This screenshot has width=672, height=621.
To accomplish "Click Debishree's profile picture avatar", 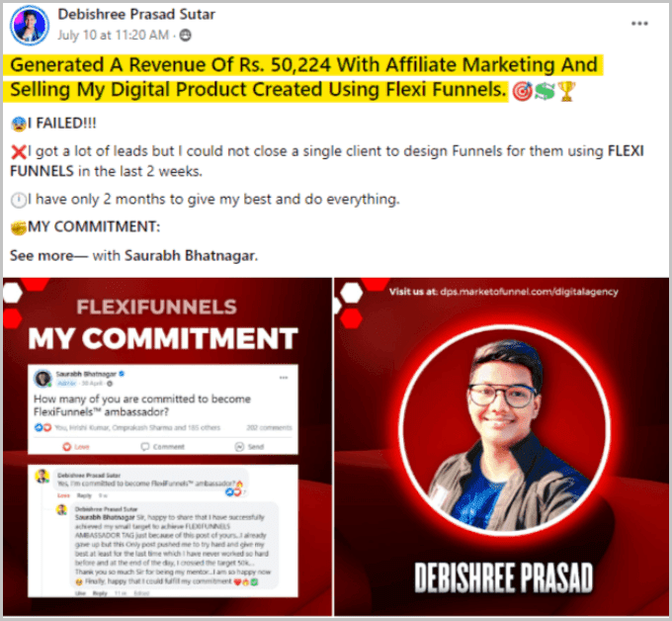I will [30, 26].
